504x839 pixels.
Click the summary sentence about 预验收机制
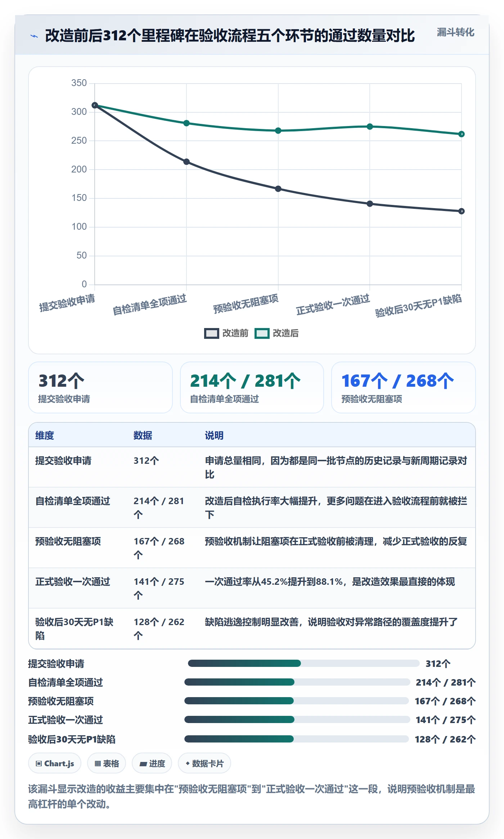(252, 796)
